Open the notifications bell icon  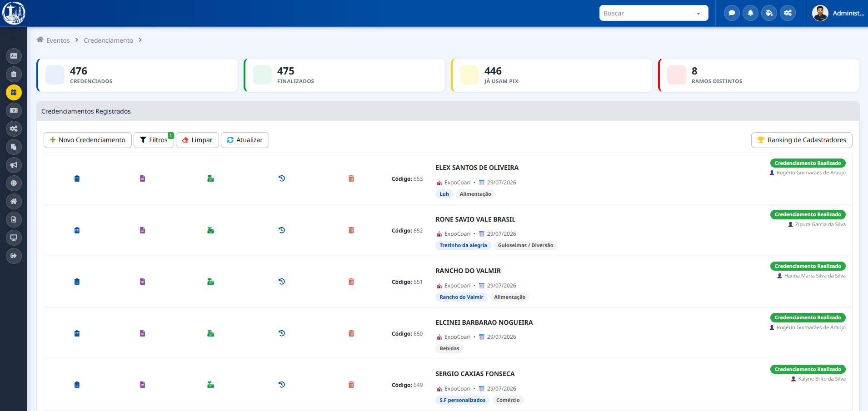[x=750, y=13]
